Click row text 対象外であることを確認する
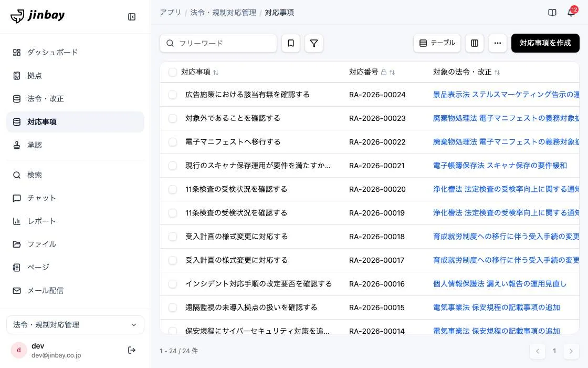Image resolution: width=588 pixels, height=368 pixels. coord(233,118)
